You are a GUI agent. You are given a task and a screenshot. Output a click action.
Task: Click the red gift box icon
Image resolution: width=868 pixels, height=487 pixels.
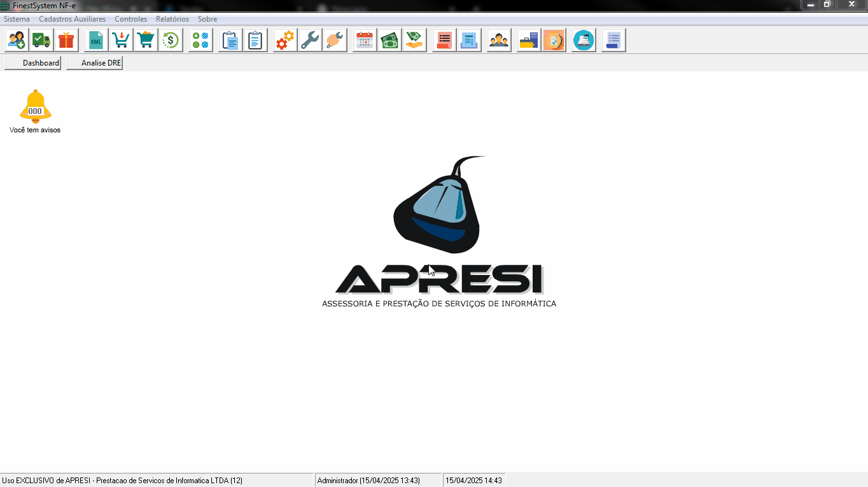(x=66, y=41)
